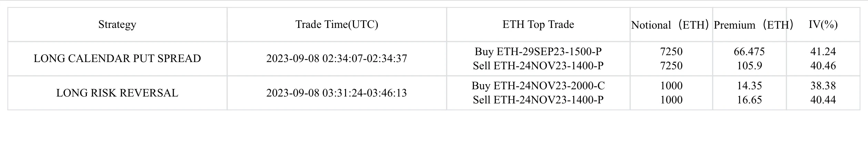The image size is (868, 141).
Task: Click the Buy ETH-29SEP23-1500-P trade text
Action: [x=538, y=51]
